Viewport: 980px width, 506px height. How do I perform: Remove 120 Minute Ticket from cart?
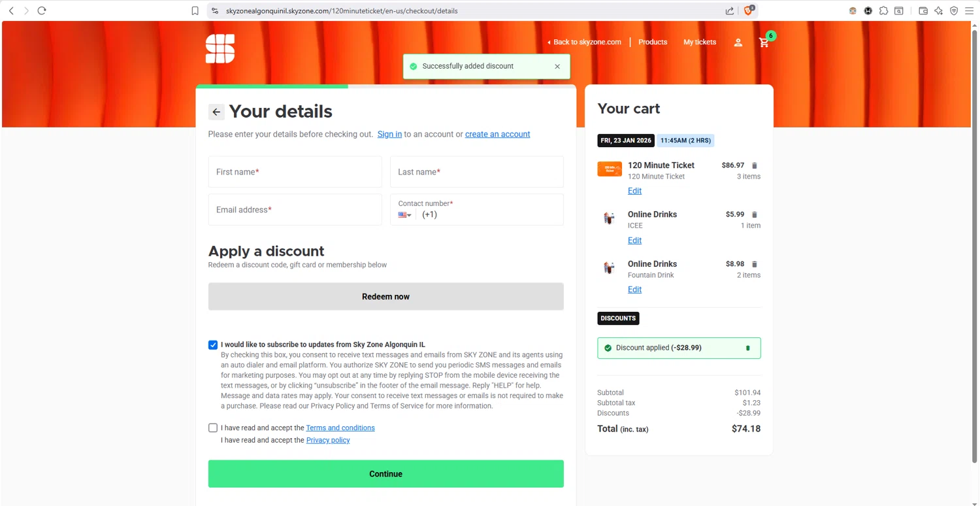click(754, 166)
